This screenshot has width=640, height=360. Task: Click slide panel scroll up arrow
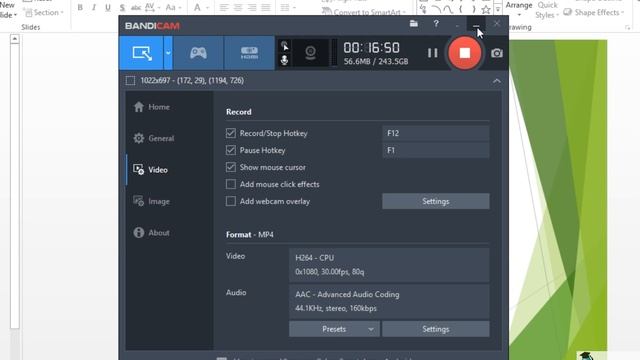coord(15,39)
